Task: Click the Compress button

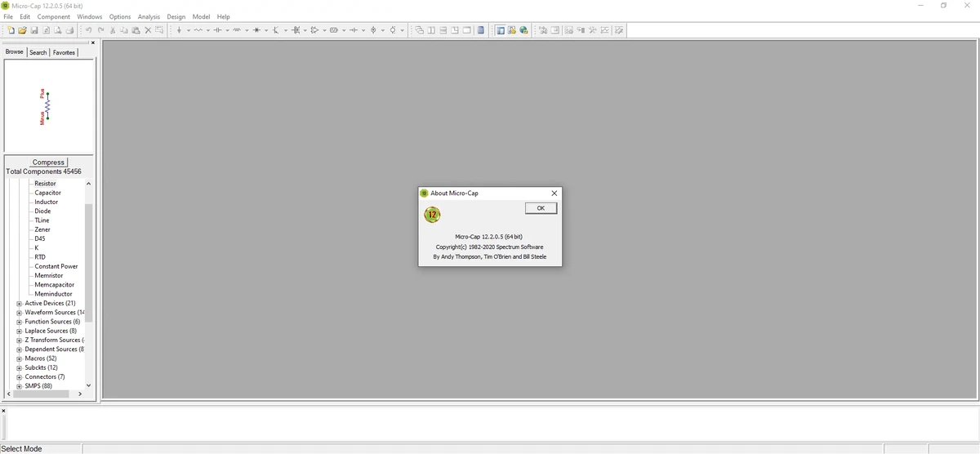Action: 49,162
